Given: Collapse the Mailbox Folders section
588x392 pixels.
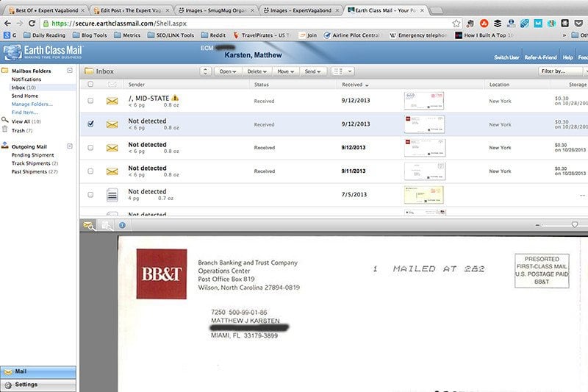Looking at the screenshot, I should click(70, 70).
